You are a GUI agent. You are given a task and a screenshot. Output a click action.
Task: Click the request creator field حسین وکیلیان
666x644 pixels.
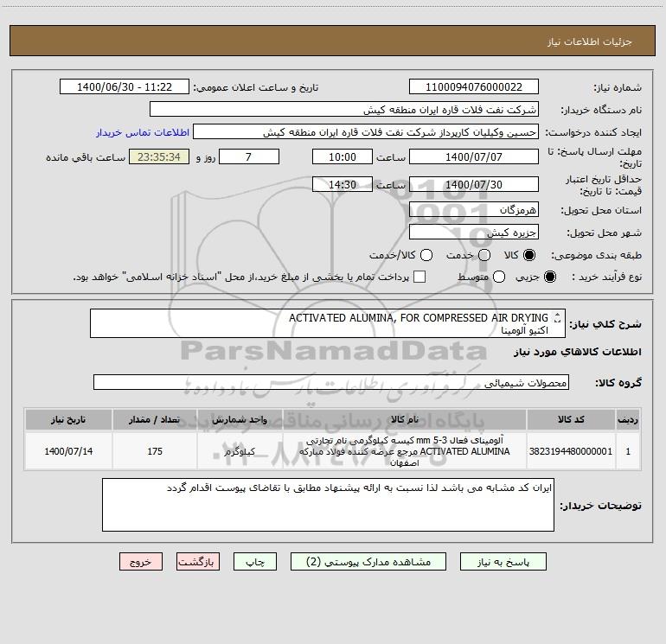point(366,132)
